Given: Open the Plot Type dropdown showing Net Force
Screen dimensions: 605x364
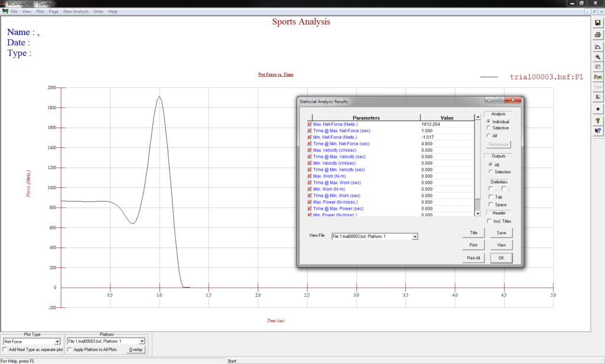Looking at the screenshot, I should [57, 342].
